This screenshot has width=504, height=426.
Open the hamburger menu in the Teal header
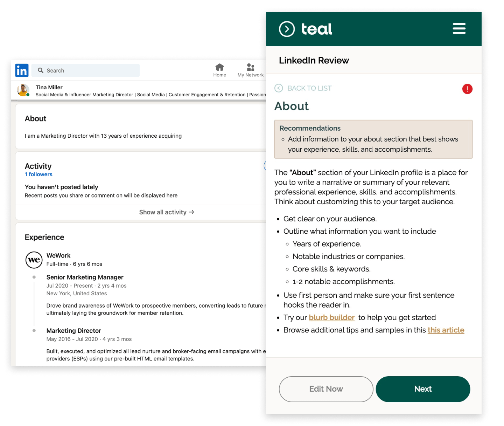[459, 29]
